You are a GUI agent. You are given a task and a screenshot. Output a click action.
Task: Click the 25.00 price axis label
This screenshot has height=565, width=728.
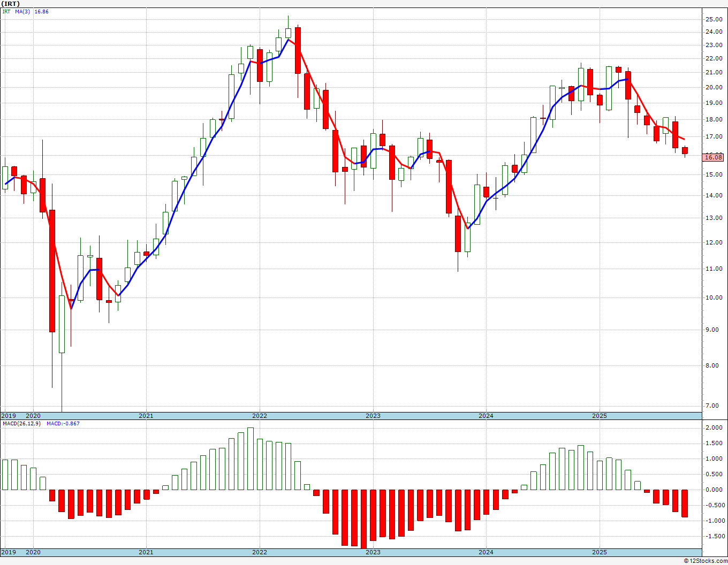pyautogui.click(x=714, y=19)
